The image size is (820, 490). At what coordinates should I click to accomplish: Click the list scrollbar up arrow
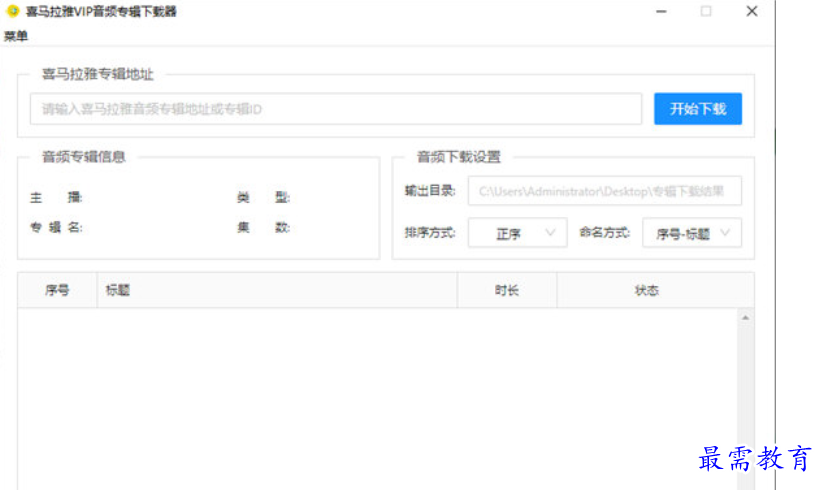click(x=745, y=317)
